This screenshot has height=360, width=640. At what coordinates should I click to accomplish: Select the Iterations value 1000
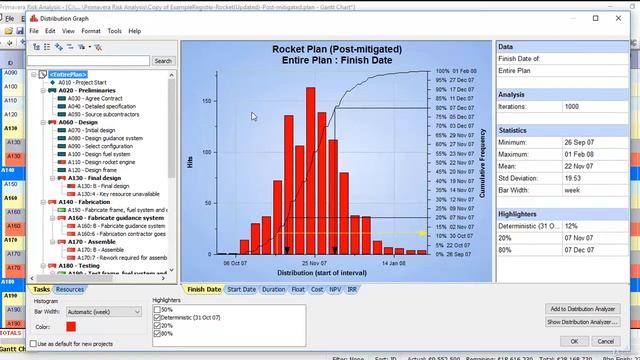pyautogui.click(x=571, y=107)
